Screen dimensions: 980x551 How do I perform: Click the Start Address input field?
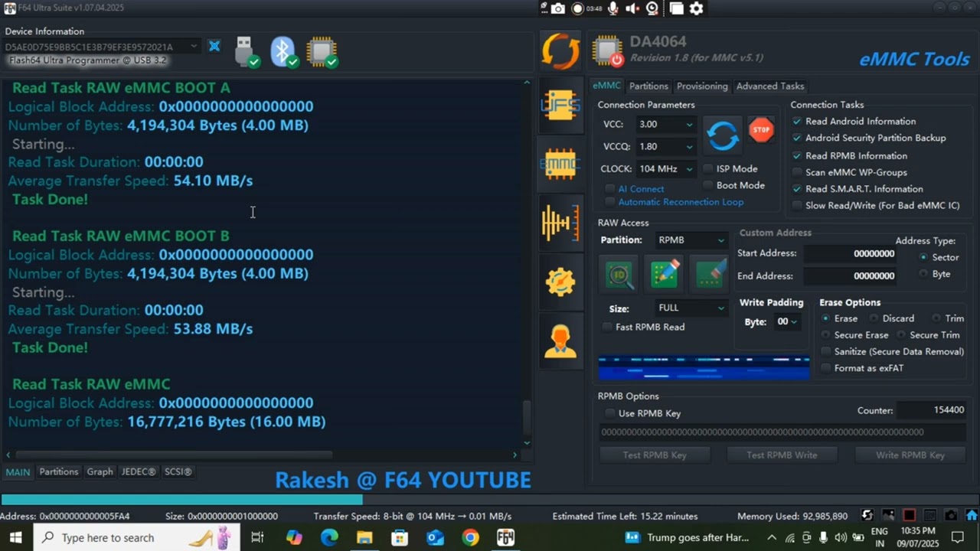click(x=851, y=254)
